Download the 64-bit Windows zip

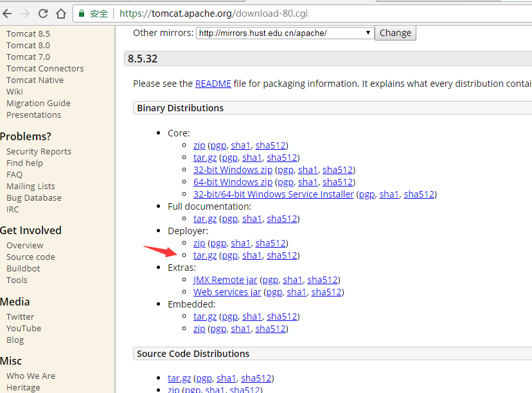tap(233, 182)
